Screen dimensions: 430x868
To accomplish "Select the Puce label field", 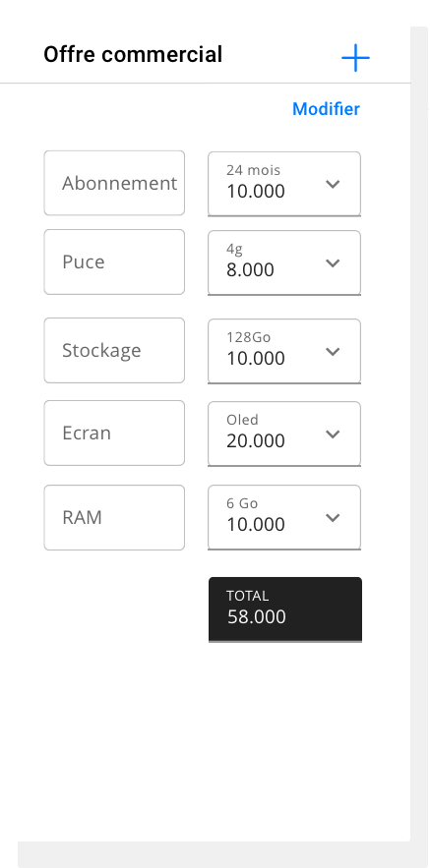I will (x=114, y=261).
